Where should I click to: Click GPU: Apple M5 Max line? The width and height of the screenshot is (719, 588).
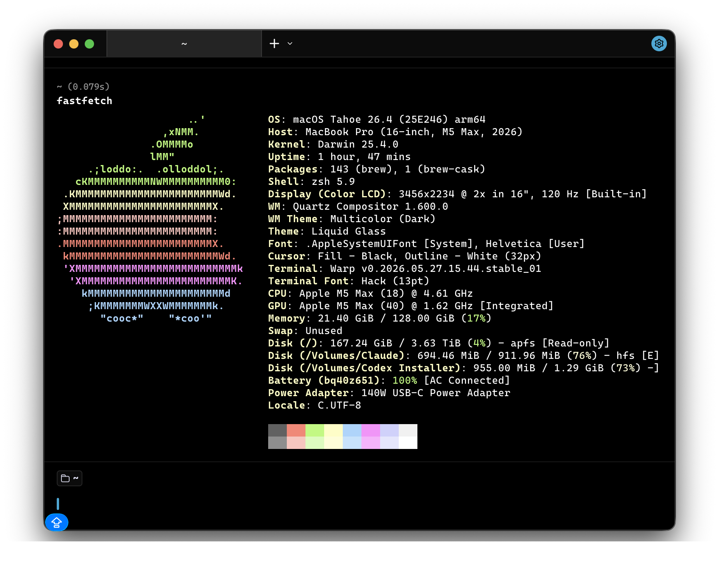click(x=411, y=306)
